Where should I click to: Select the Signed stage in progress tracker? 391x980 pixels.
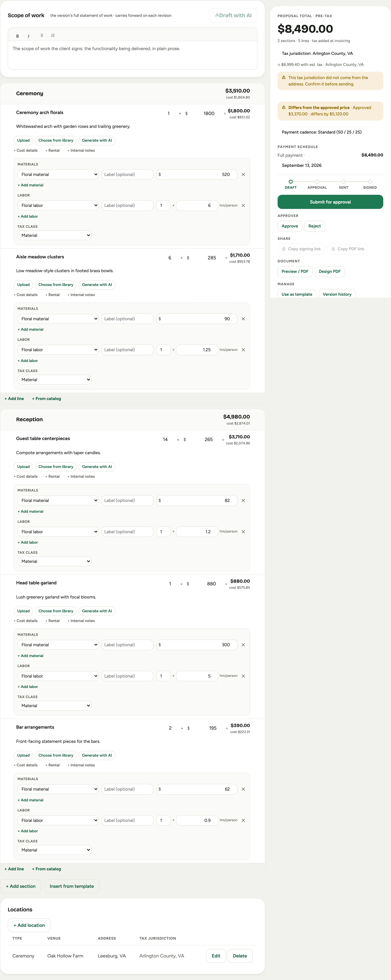click(370, 185)
